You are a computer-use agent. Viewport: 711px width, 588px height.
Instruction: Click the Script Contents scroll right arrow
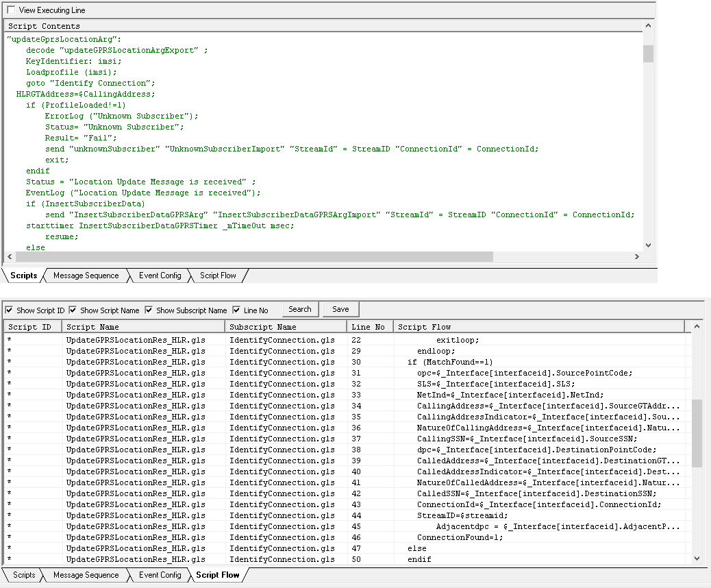pos(636,256)
